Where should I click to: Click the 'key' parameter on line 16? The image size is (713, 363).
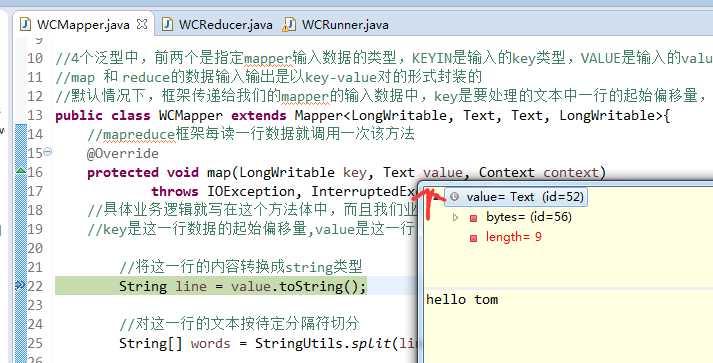(355, 173)
